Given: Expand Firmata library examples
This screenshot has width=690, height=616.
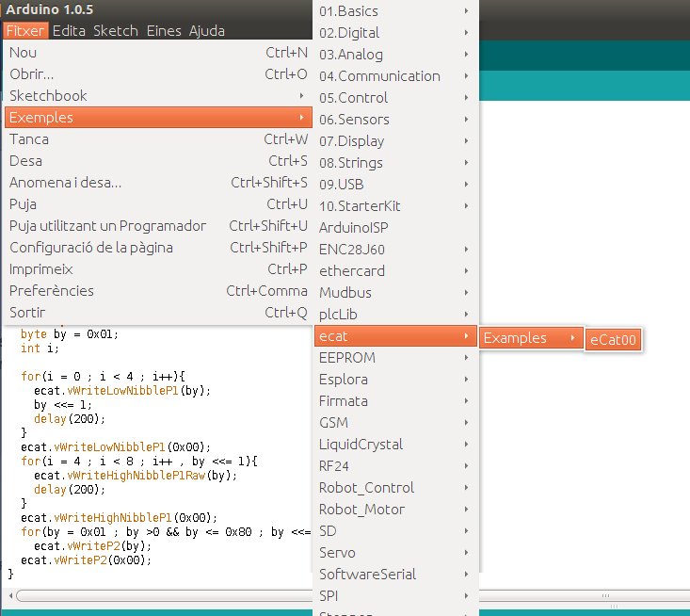Looking at the screenshot, I should (395, 400).
